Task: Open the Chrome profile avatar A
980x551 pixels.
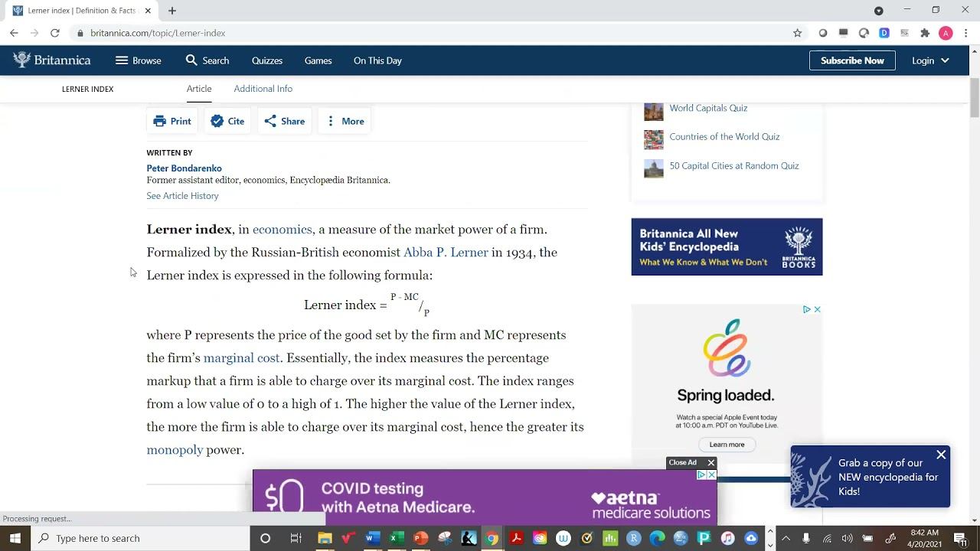Action: tap(946, 33)
